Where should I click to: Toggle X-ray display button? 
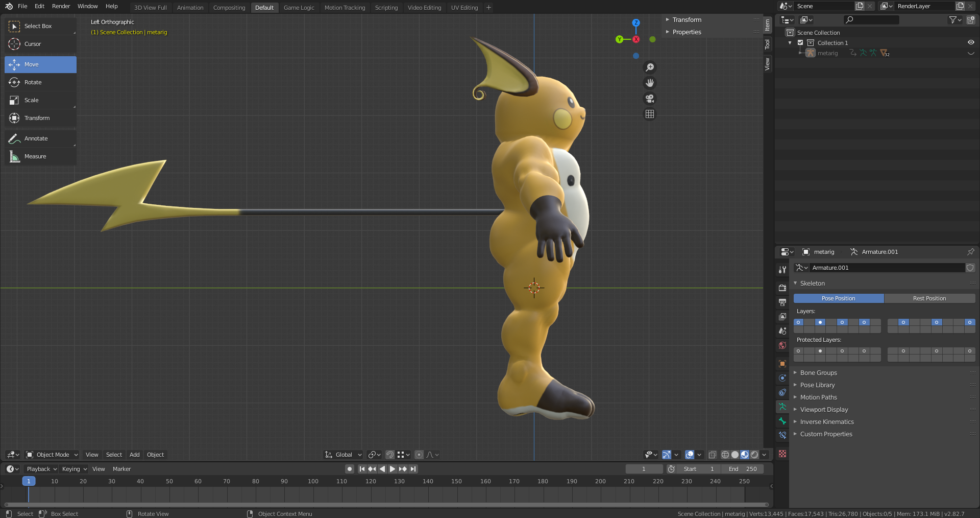(x=713, y=455)
